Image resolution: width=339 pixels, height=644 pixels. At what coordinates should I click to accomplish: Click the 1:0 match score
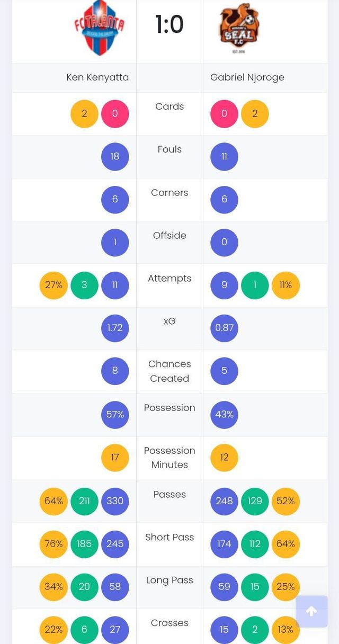(169, 25)
